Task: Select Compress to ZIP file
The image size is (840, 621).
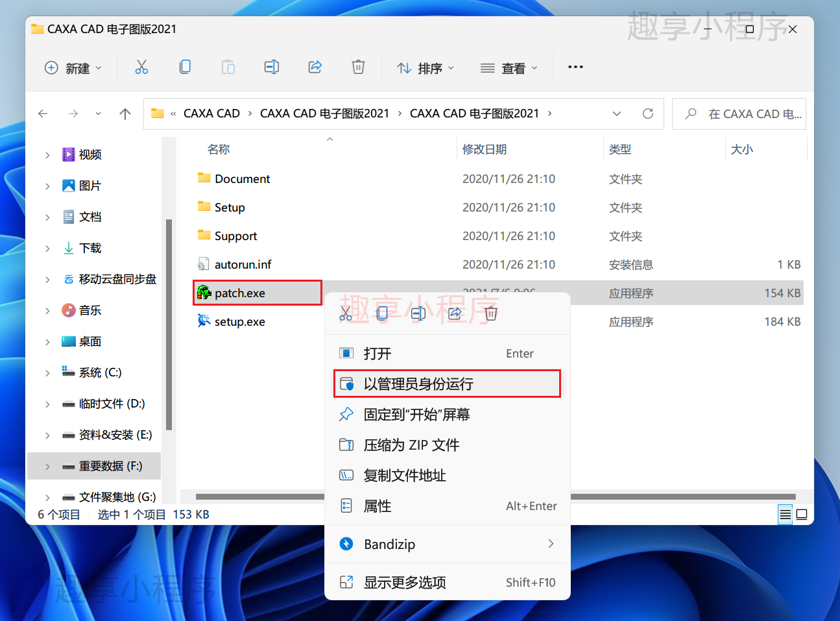Action: click(448, 444)
